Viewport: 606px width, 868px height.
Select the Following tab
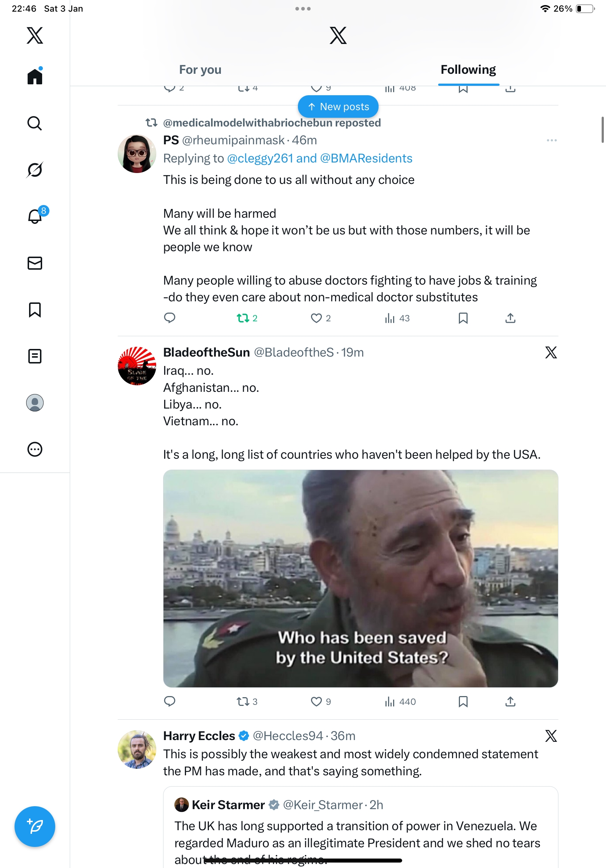pyautogui.click(x=468, y=70)
